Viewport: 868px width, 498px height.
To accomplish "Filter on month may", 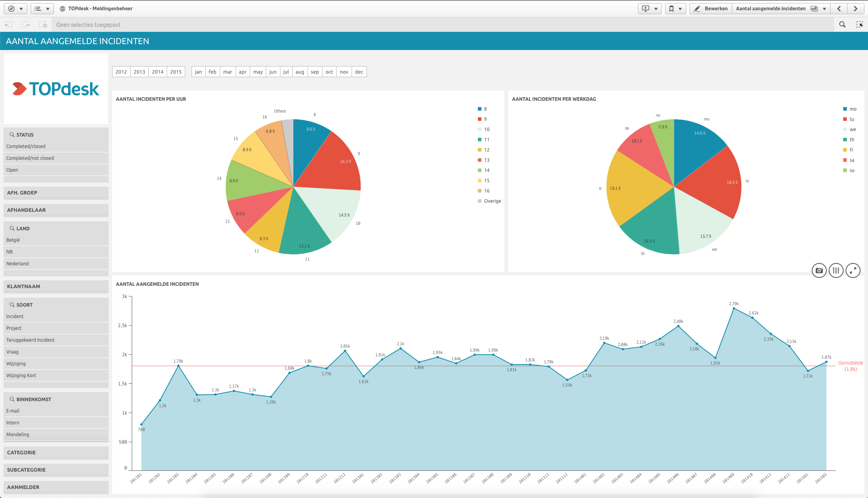I will point(258,72).
